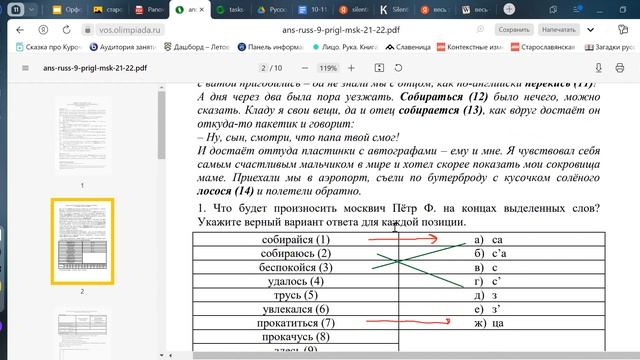Switch to the весь Wikipedia tab
This screenshot has width=640, height=360.
point(476,9)
